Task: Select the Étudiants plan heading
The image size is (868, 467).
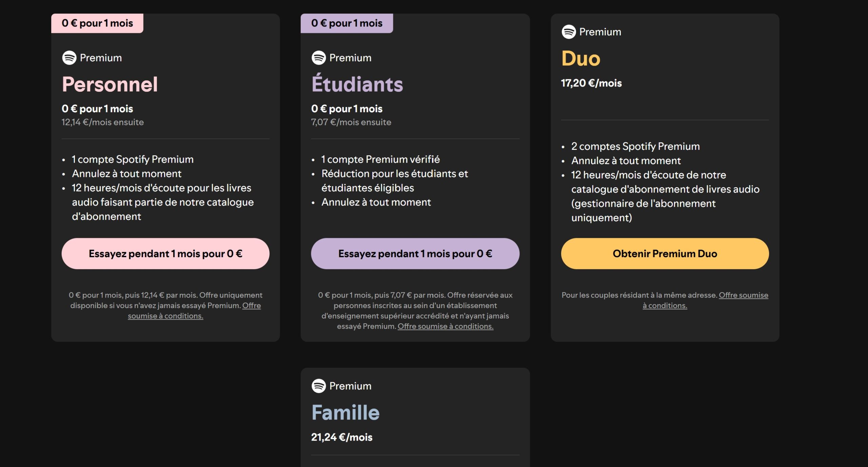Action: click(357, 84)
